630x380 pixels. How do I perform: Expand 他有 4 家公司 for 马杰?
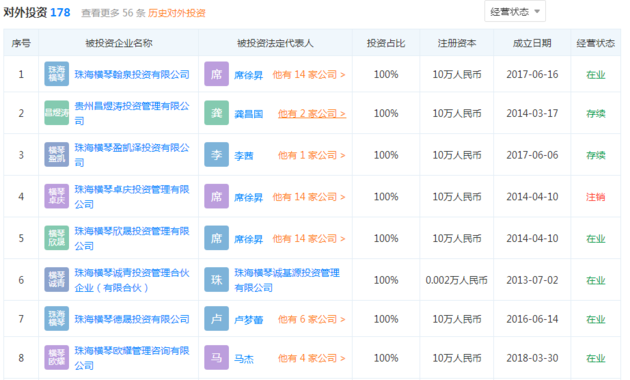pos(312,358)
